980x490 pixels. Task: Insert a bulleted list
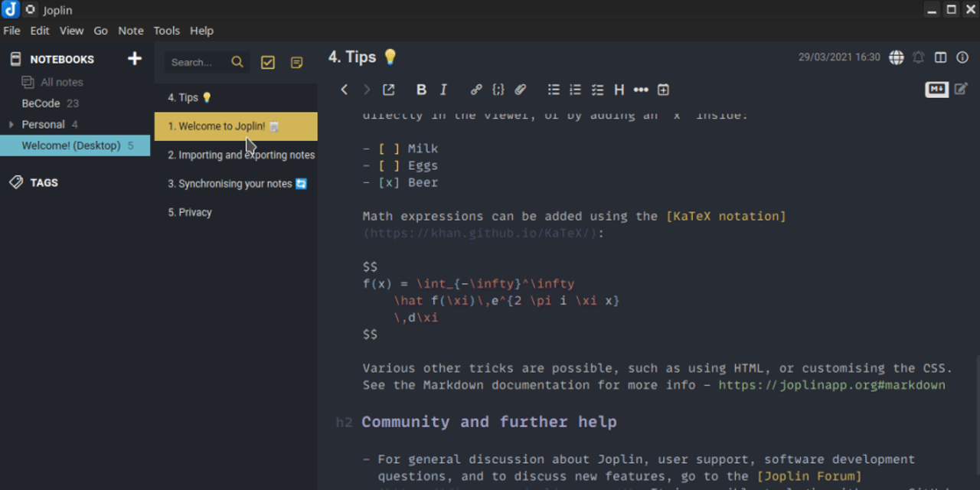pos(553,90)
